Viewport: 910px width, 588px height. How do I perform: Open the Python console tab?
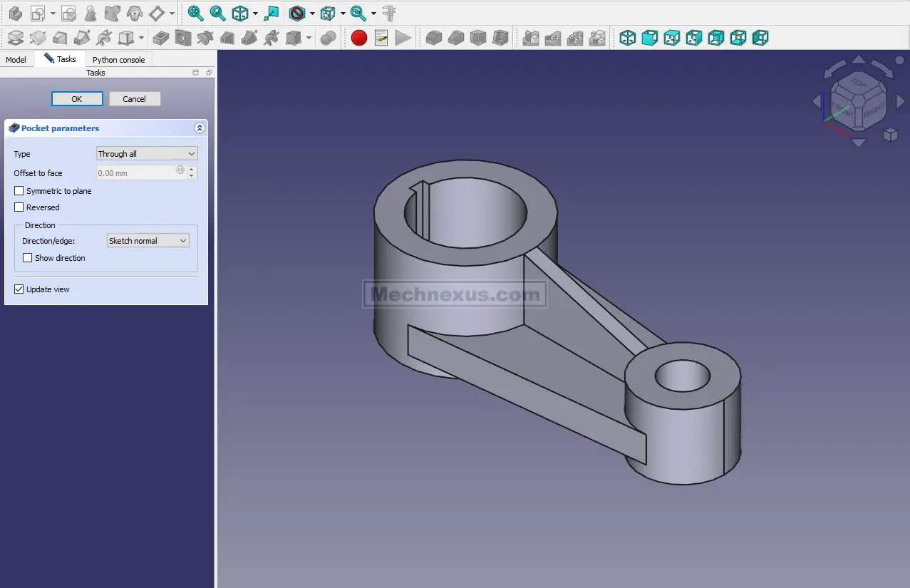pos(118,60)
